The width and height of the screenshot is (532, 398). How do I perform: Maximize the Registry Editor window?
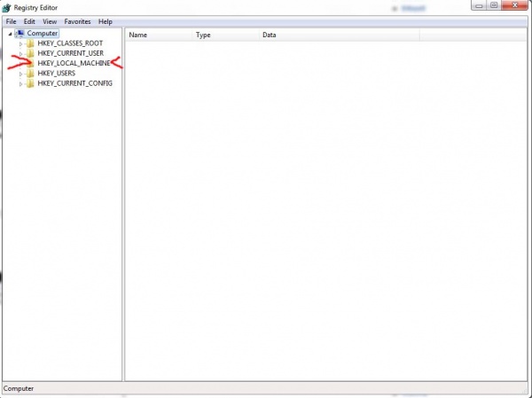click(x=495, y=5)
